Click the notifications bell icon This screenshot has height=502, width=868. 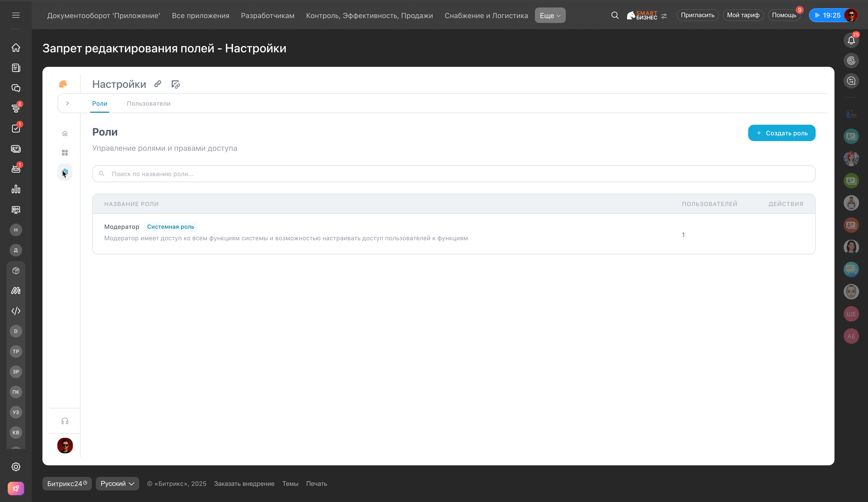coord(851,41)
